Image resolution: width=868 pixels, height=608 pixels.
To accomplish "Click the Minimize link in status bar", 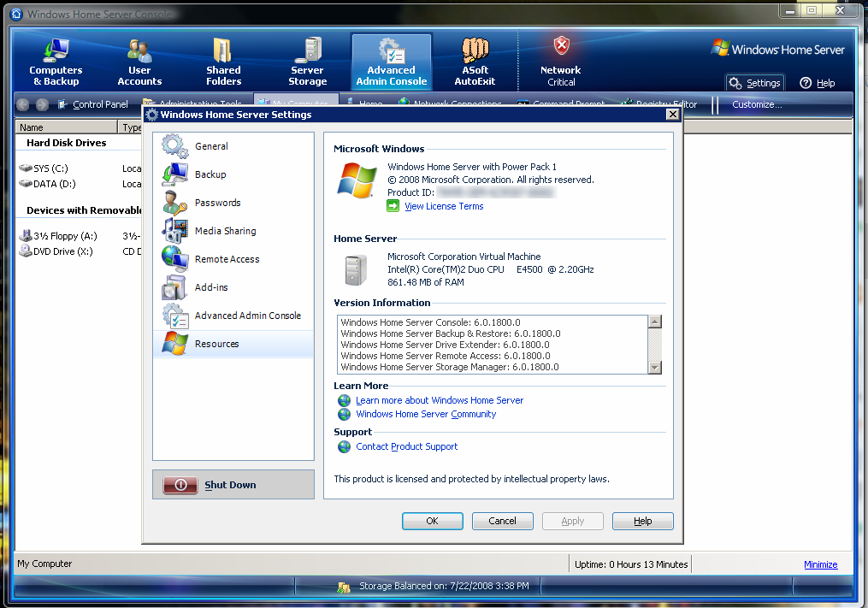I will 820,564.
